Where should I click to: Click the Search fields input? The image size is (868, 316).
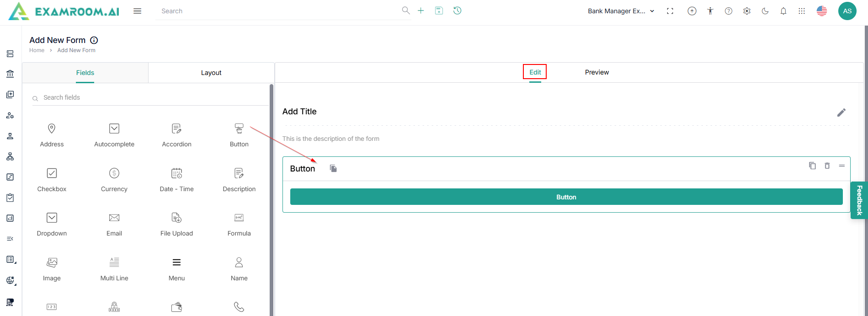coord(151,97)
